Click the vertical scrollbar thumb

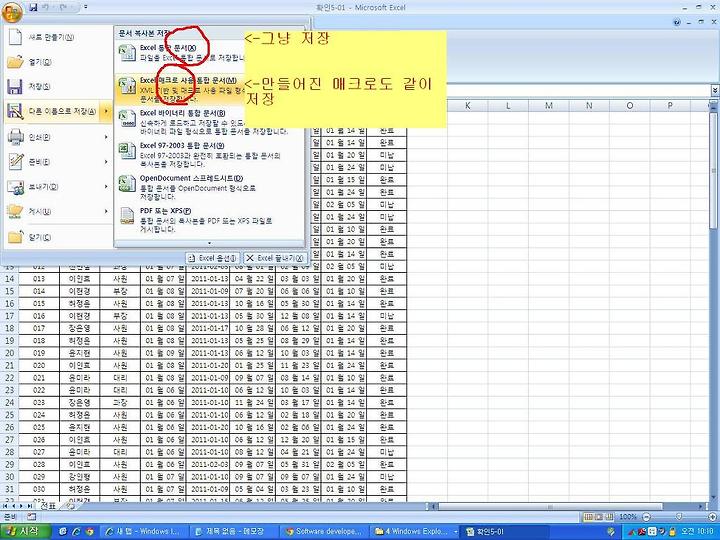[x=714, y=171]
